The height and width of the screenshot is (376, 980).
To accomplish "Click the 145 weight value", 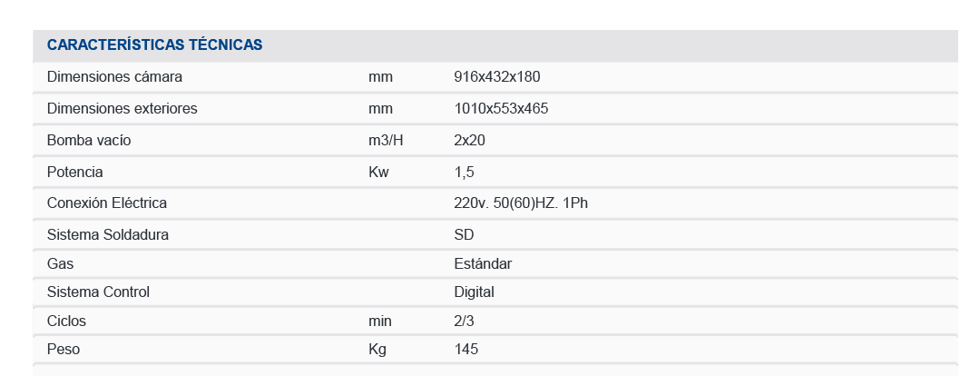I will click(x=465, y=350).
